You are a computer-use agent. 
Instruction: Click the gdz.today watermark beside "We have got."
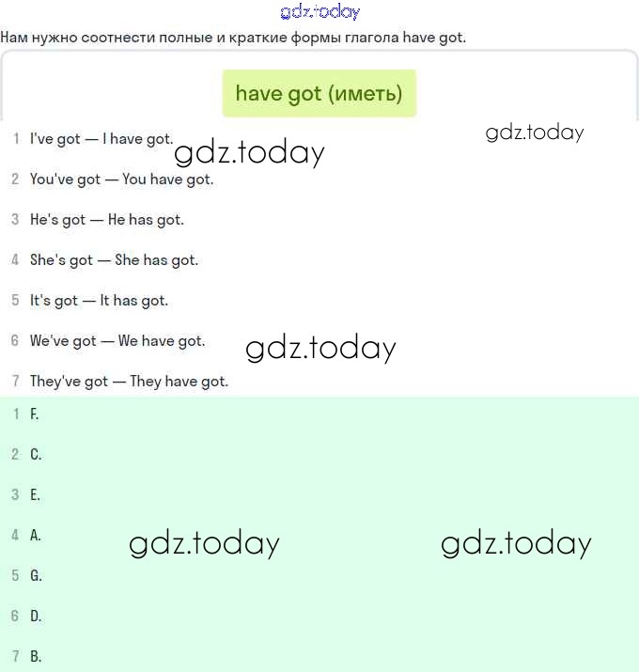(x=320, y=349)
